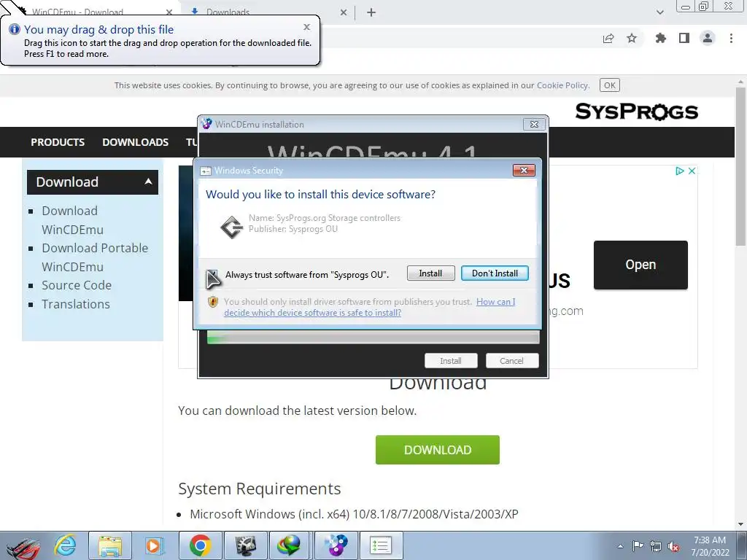The width and height of the screenshot is (747, 560).
Task: Show hidden system tray icons
Action: [x=620, y=546]
